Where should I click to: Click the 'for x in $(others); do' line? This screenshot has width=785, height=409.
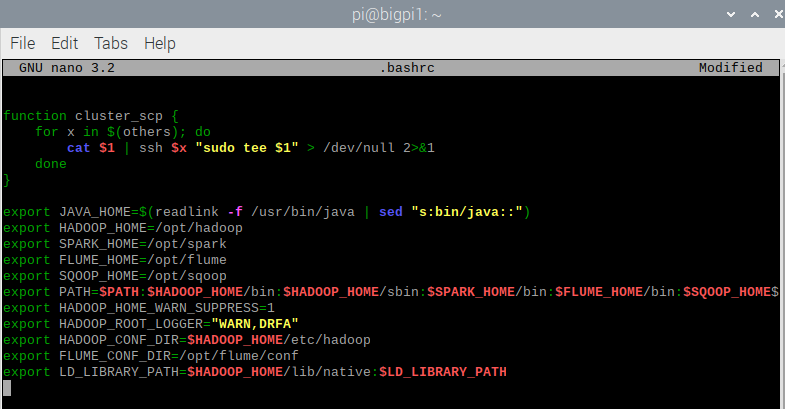123,132
